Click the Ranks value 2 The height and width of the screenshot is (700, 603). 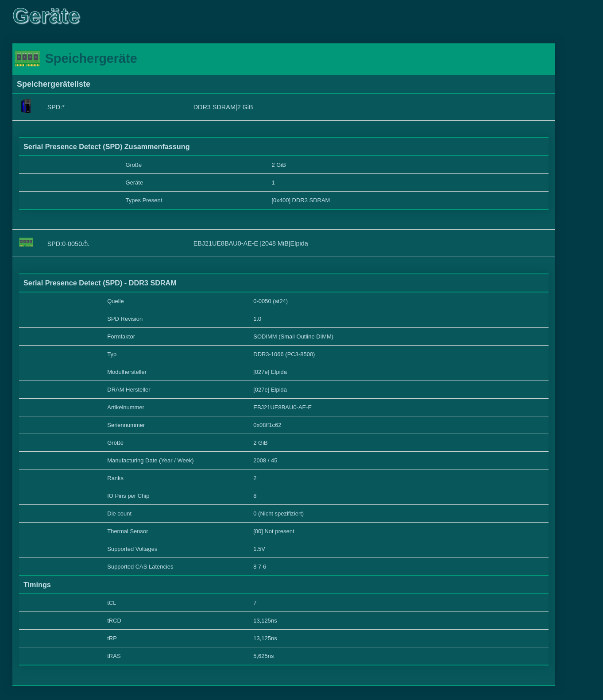(255, 478)
